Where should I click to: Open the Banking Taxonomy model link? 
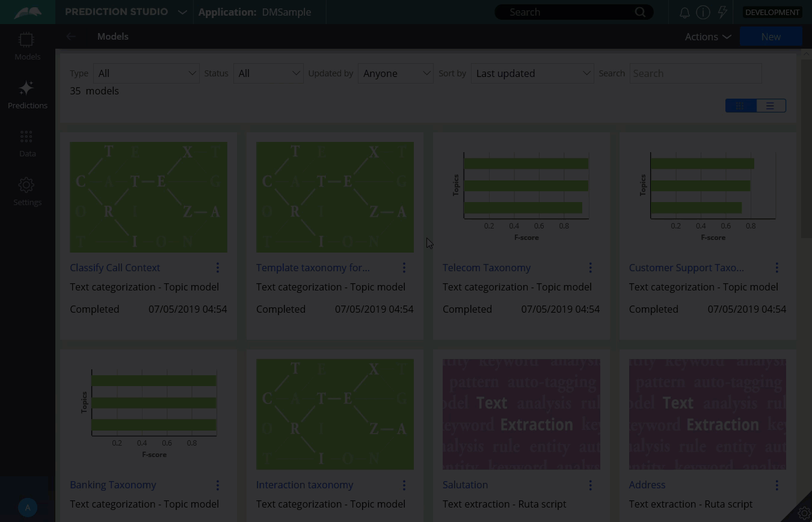pos(113,485)
